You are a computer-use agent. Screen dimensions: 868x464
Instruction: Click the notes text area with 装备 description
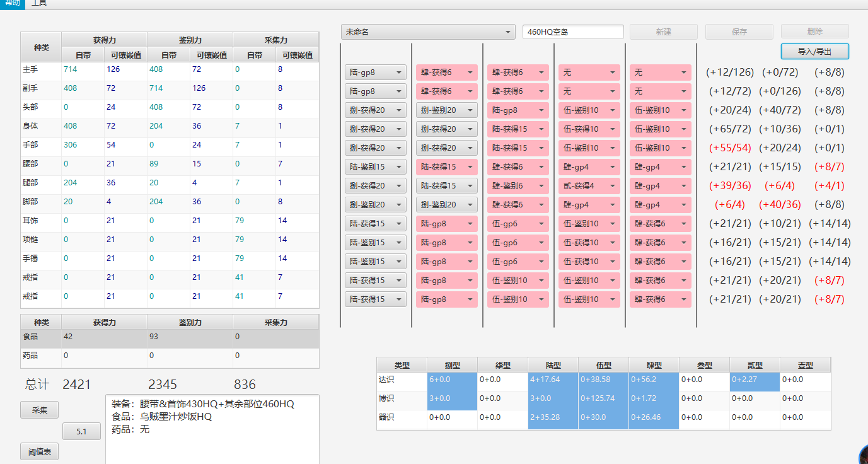[212, 429]
